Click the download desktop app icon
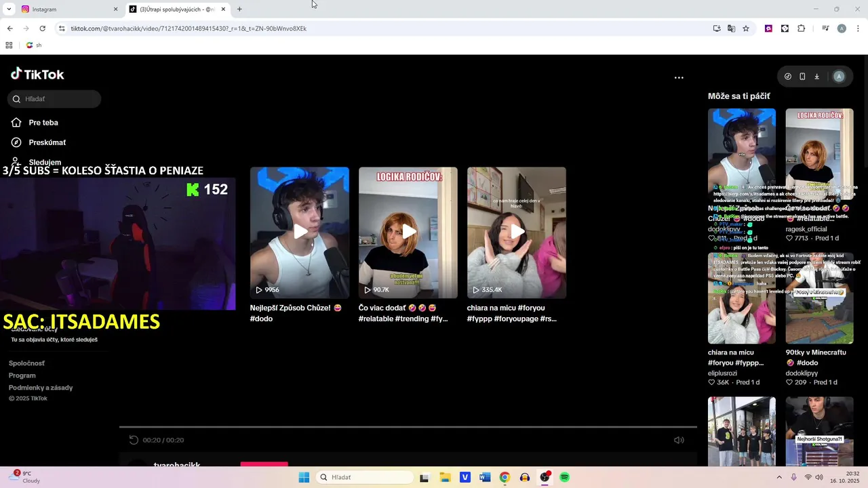The image size is (868, 488). tap(816, 77)
